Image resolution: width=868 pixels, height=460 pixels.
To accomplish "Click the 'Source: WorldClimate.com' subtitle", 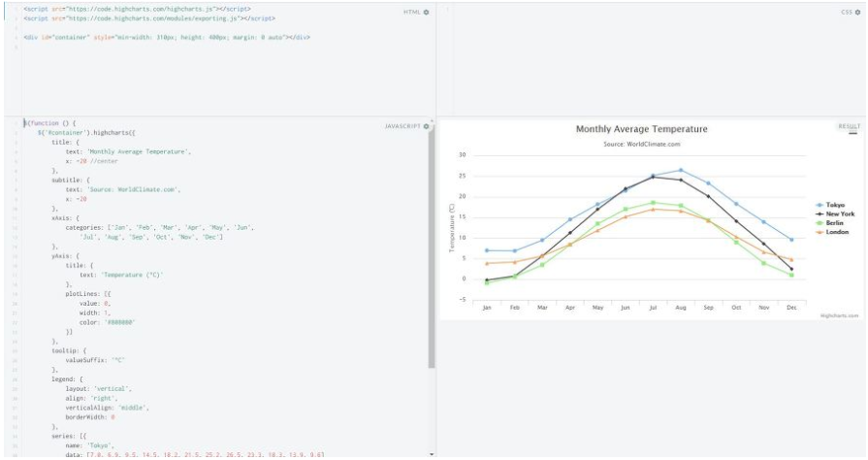I will pos(642,144).
